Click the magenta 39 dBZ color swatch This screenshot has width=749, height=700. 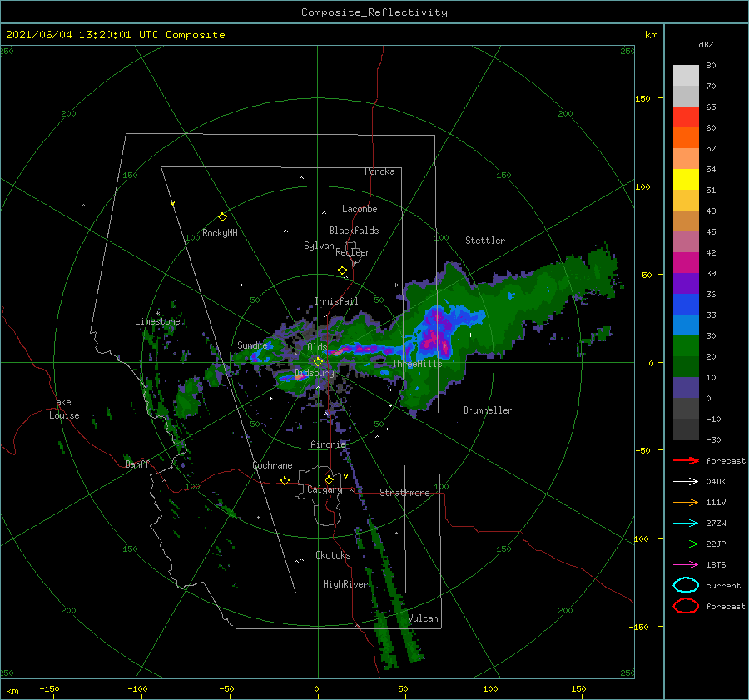pos(686,263)
